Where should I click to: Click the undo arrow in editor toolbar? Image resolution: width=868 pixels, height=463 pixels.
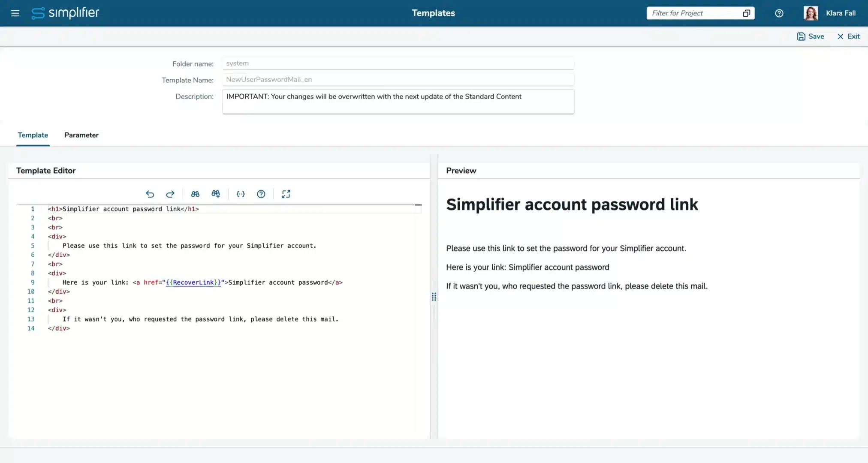tap(150, 194)
